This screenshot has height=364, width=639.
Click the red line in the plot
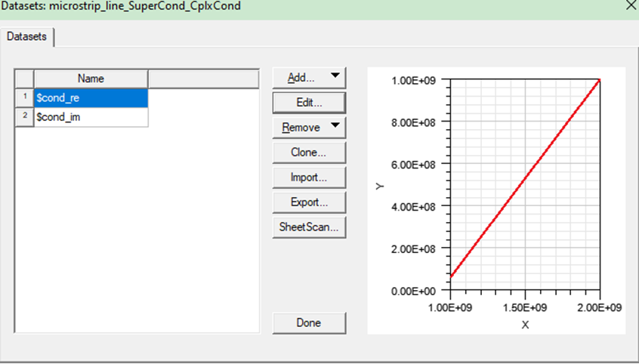point(525,178)
